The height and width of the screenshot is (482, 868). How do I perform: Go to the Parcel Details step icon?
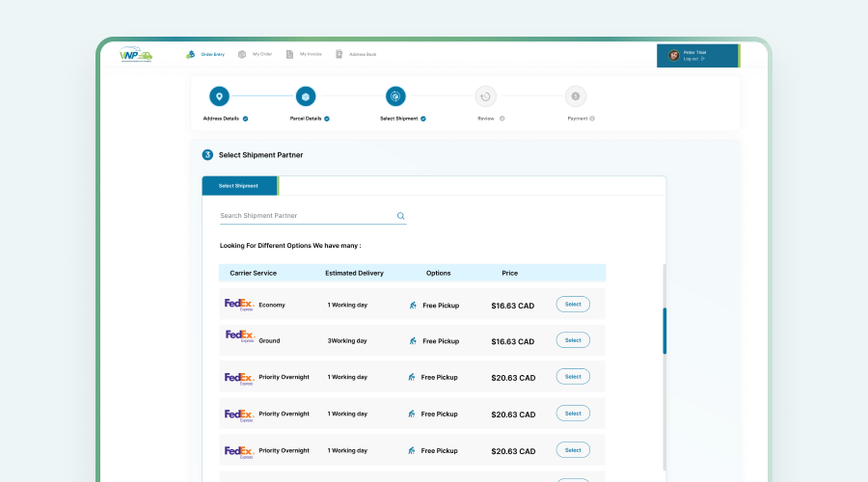coord(306,96)
